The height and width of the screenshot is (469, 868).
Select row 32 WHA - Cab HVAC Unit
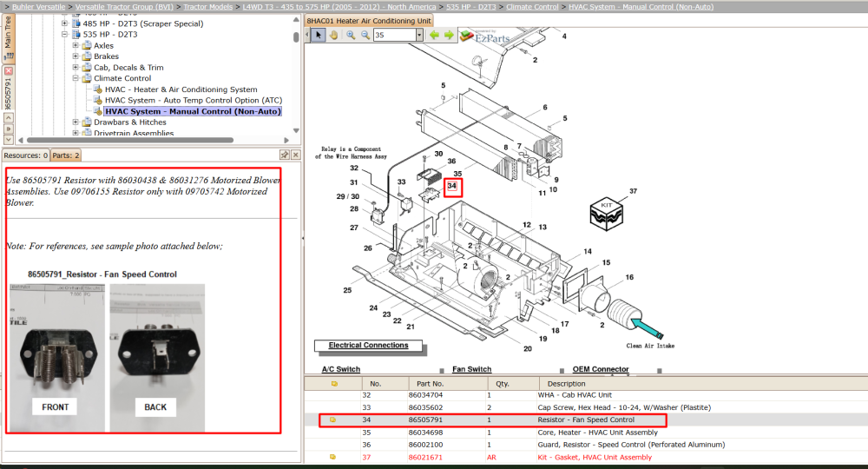click(586, 395)
